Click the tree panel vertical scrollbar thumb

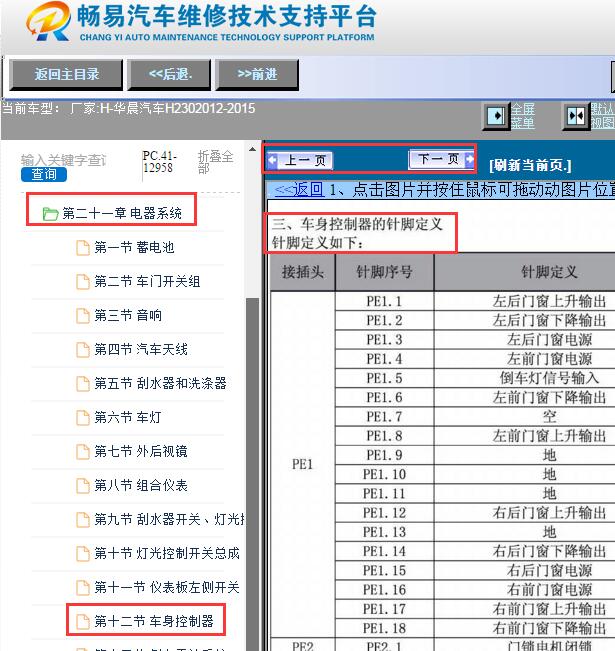252,473
